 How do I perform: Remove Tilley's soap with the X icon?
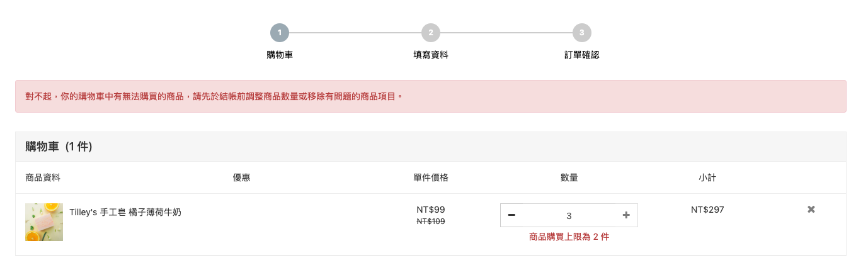pos(811,209)
